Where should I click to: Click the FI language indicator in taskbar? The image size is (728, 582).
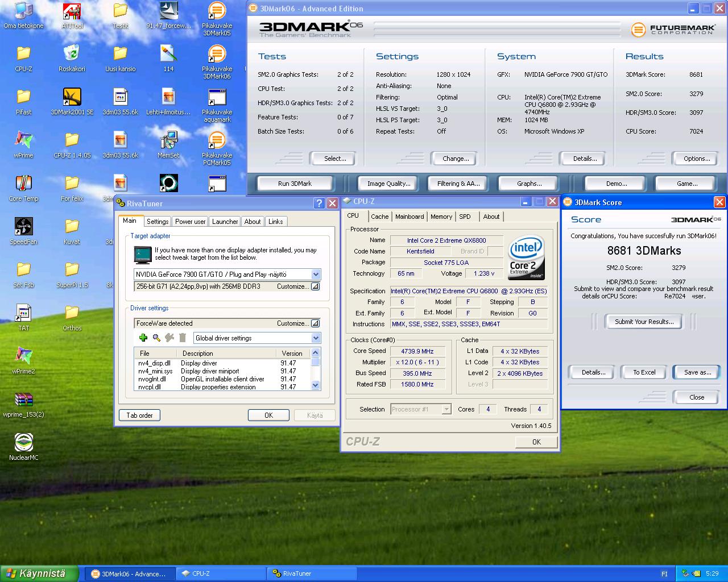pyautogui.click(x=664, y=573)
